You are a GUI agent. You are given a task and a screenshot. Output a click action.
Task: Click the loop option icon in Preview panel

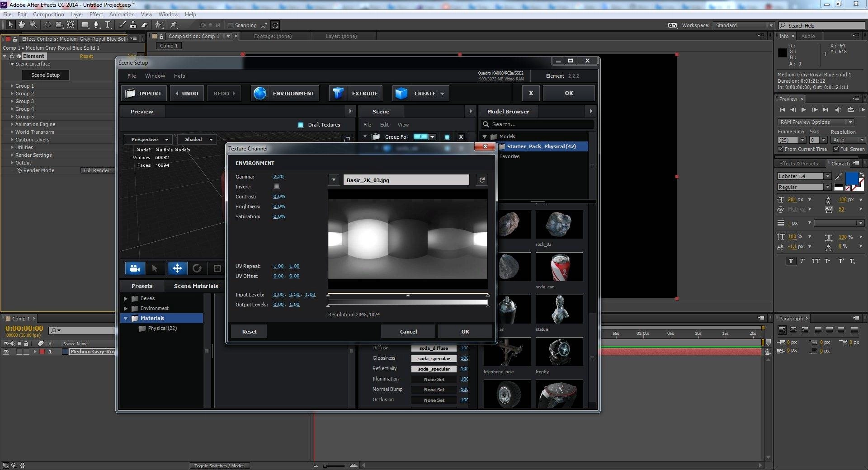[850, 110]
